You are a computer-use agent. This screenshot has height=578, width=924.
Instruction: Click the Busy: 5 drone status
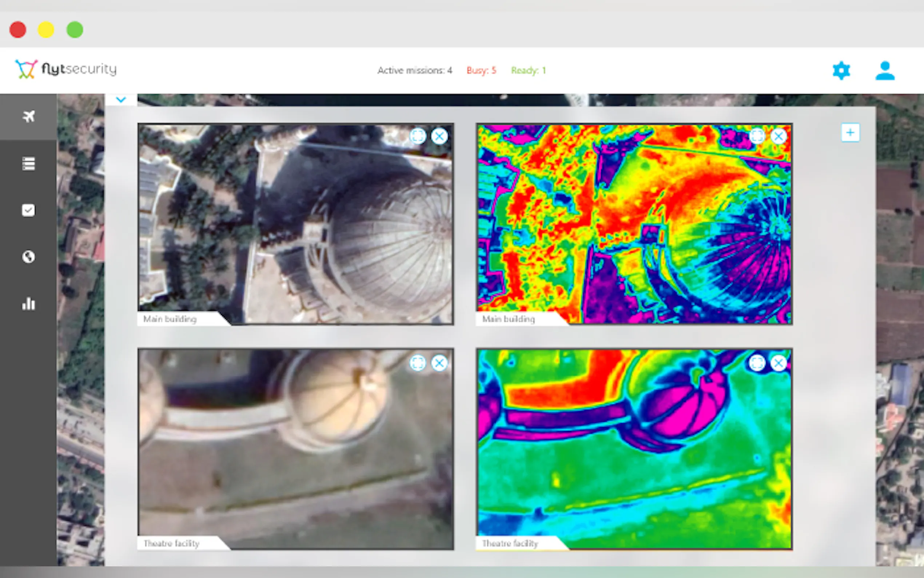pyautogui.click(x=481, y=71)
